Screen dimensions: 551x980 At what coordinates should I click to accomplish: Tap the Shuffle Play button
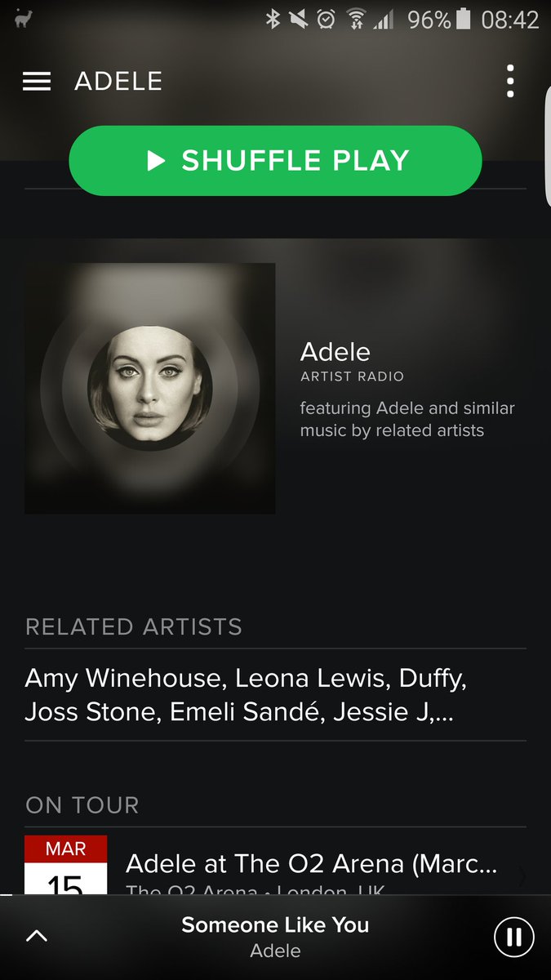pos(275,161)
